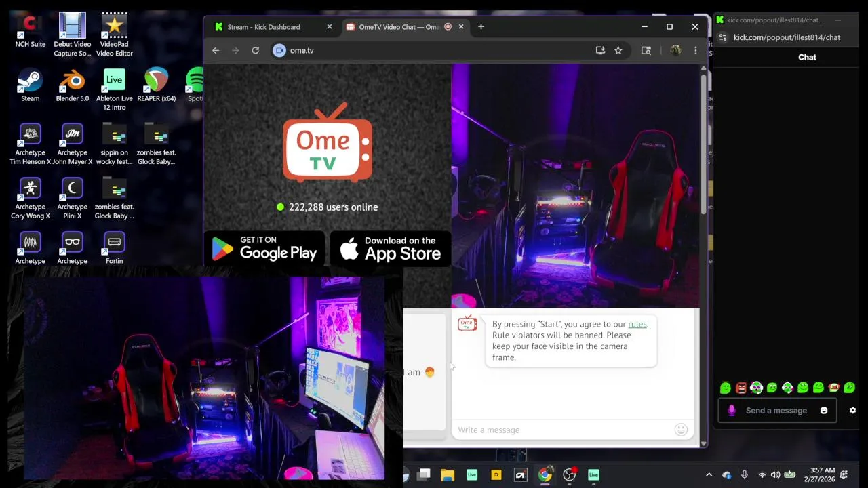
Task: Select the 'sippin on wocky' project file
Action: (114, 144)
